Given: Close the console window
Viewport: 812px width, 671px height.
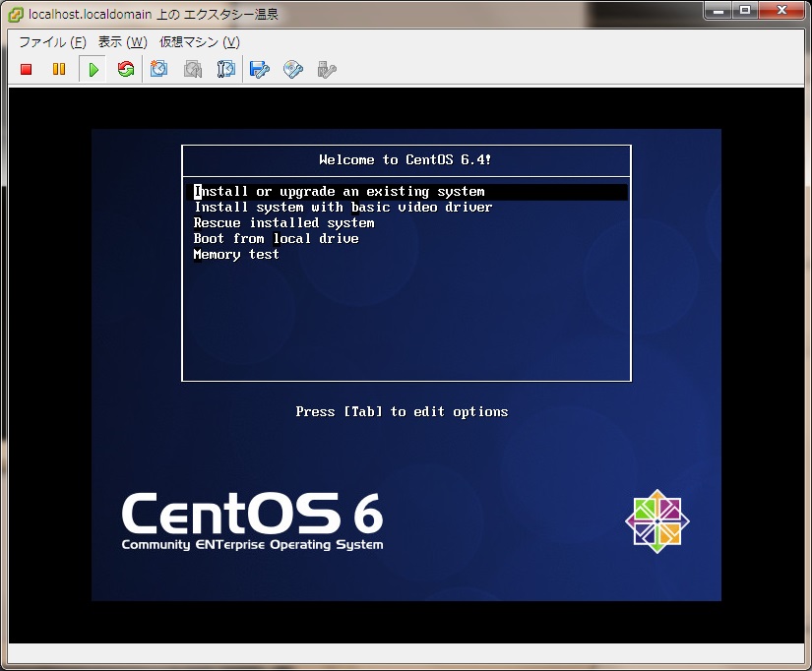Looking at the screenshot, I should pyautogui.click(x=781, y=11).
